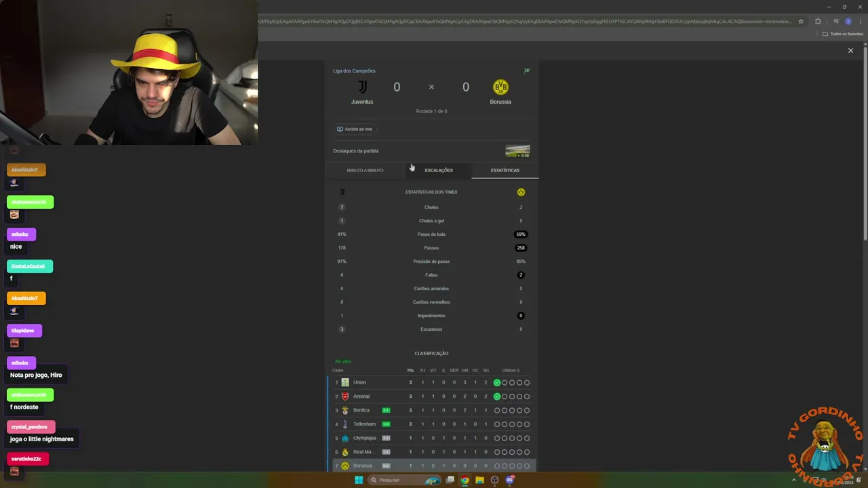Close the match overlay panel
Screen dimensions: 868x488
tap(850, 50)
